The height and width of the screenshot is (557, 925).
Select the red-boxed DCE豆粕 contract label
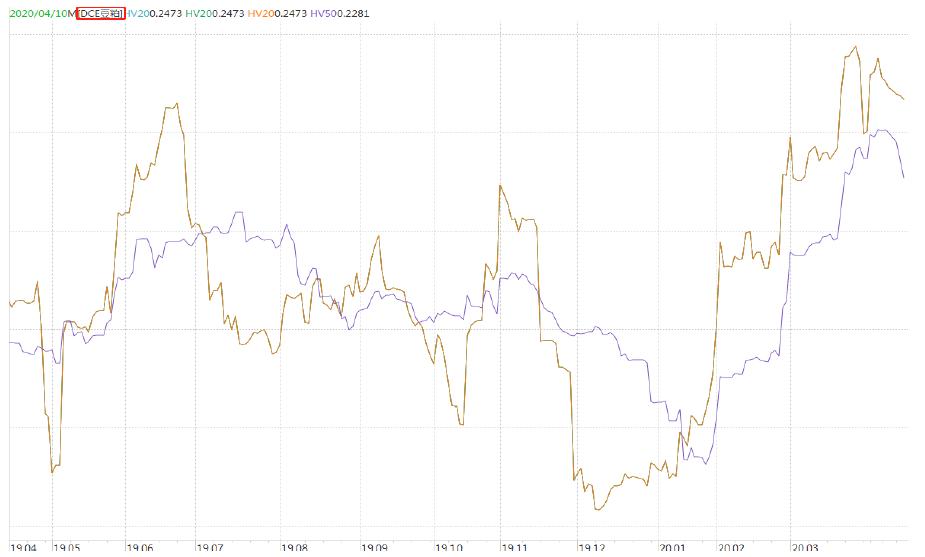101,14
